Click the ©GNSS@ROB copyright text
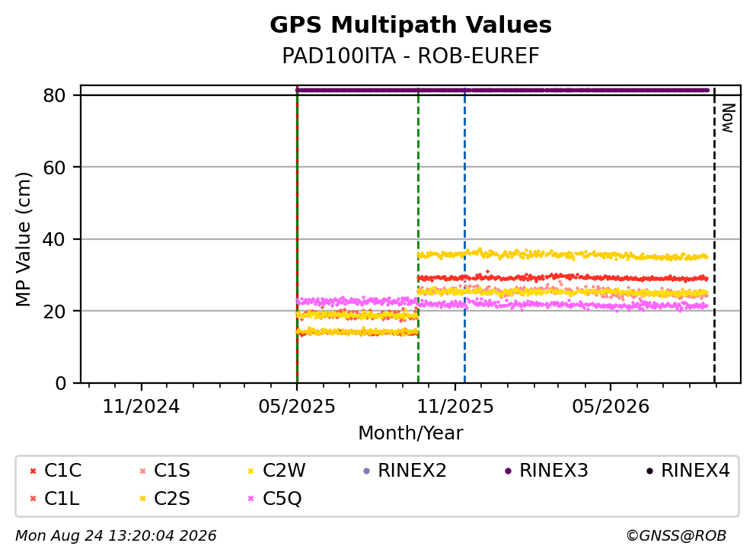756x559 pixels. point(676,535)
